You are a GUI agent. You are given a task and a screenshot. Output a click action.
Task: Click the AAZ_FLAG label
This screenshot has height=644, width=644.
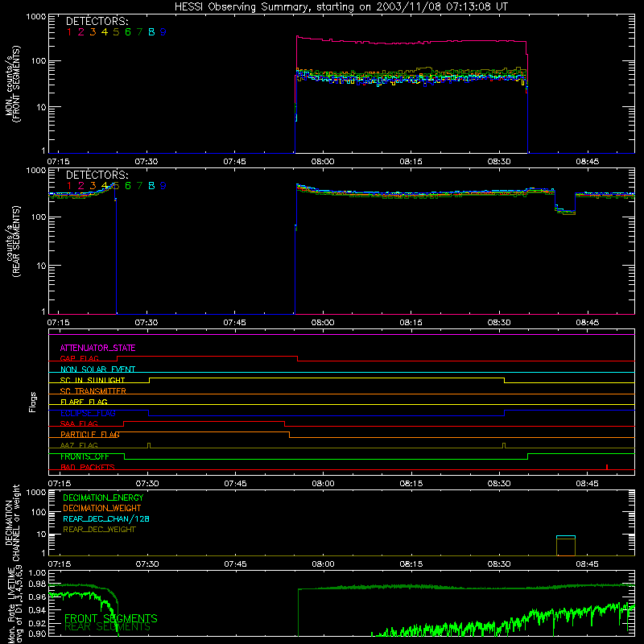[79, 446]
